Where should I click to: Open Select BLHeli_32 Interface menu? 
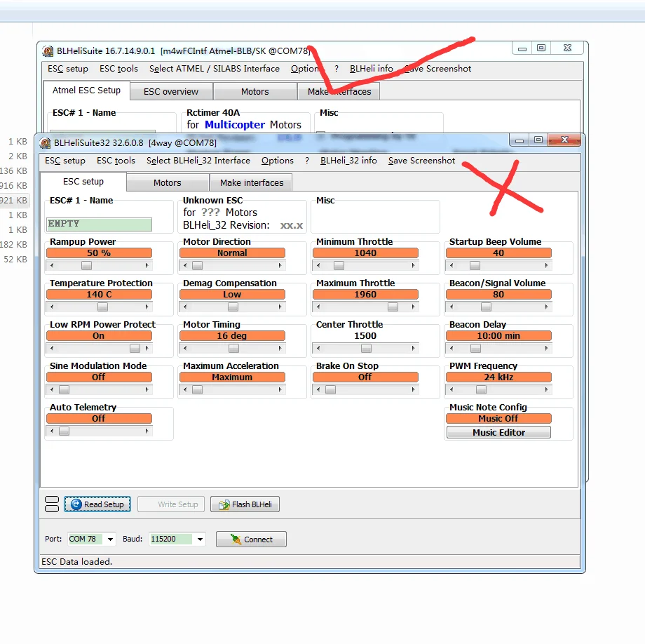(198, 161)
